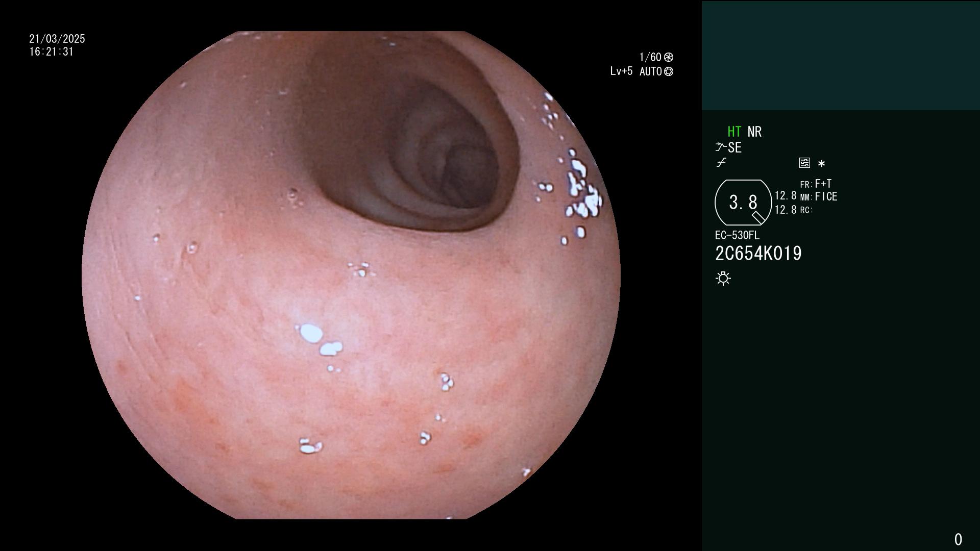Click the tone curve icon below SE

tap(721, 163)
